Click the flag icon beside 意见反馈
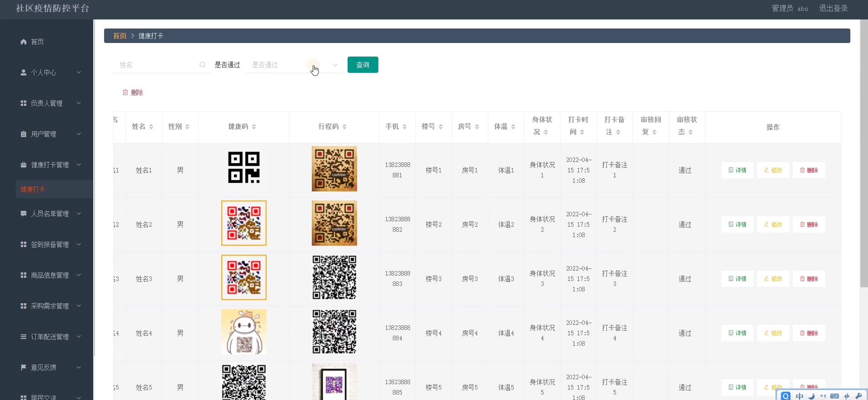The width and height of the screenshot is (868, 400). tap(24, 367)
